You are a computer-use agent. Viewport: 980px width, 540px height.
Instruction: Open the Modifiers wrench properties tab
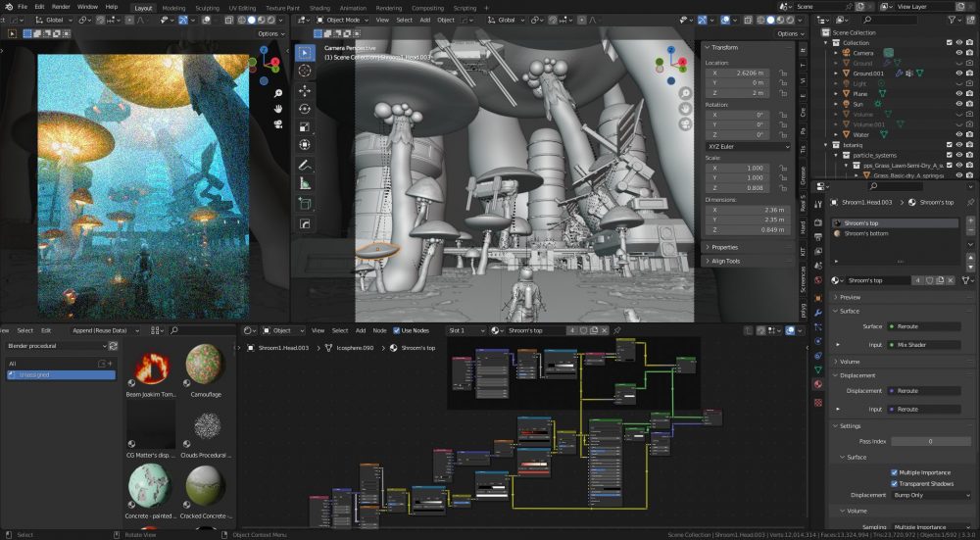click(x=818, y=312)
